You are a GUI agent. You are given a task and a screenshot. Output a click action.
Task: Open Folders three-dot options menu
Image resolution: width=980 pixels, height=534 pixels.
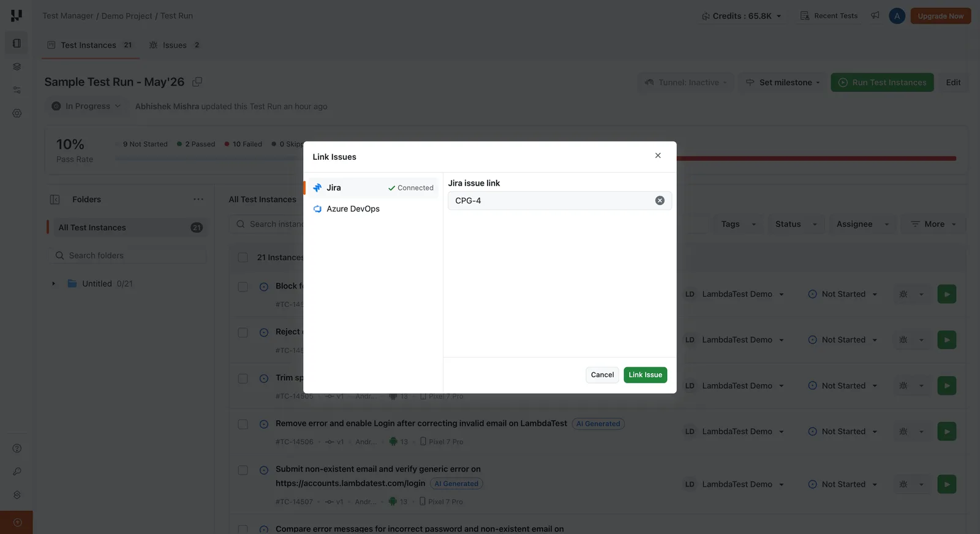(x=198, y=200)
